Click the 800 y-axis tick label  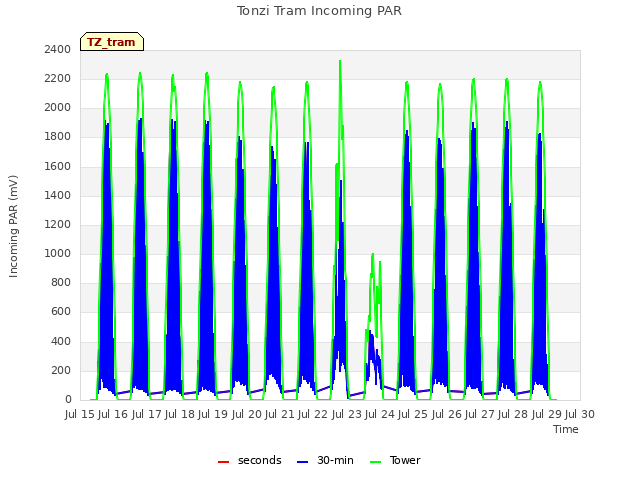(61, 282)
